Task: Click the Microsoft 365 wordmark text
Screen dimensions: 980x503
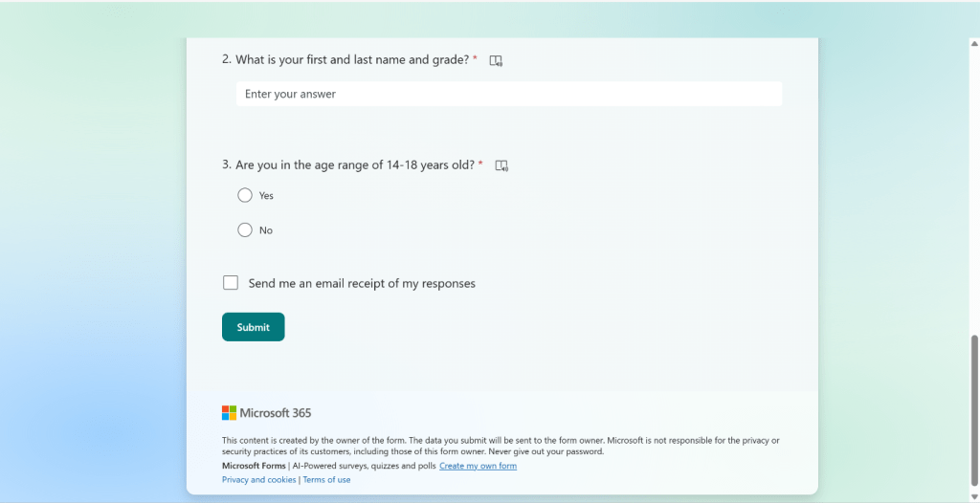Action: coord(276,413)
